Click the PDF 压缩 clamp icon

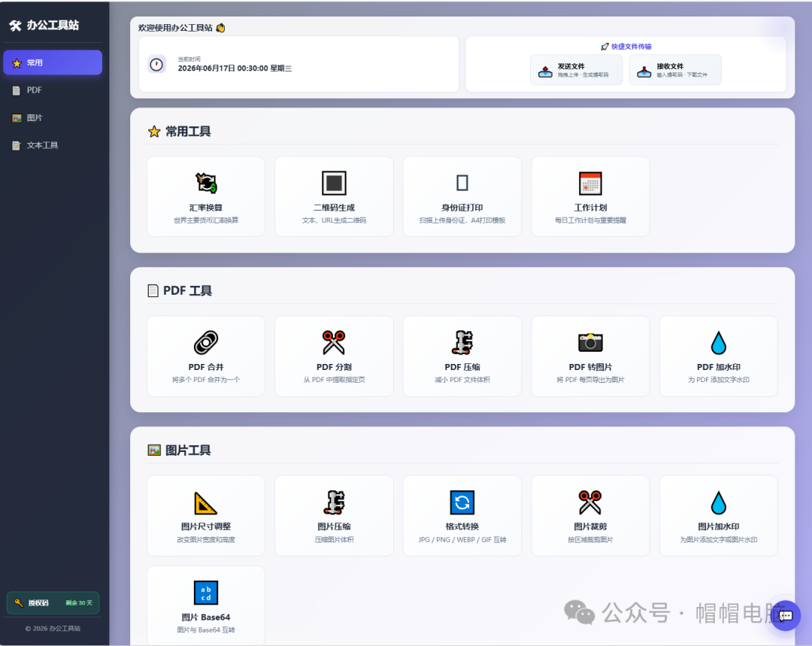pos(462,342)
